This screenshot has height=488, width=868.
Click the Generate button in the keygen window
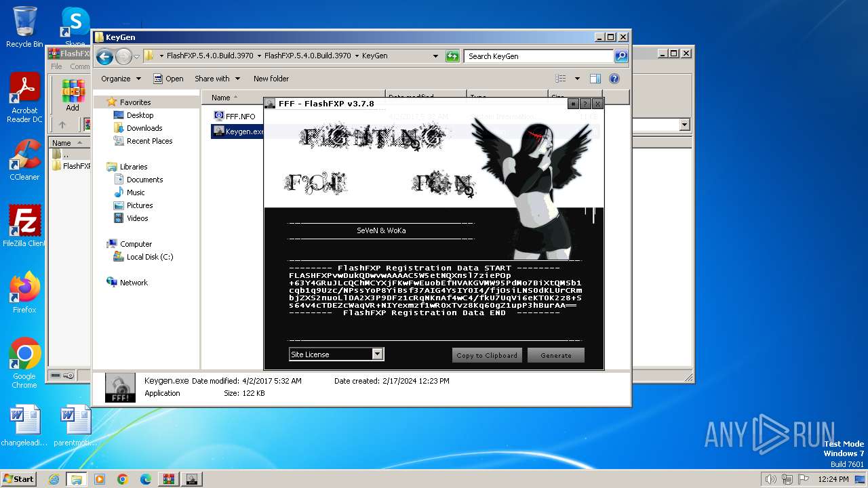(x=556, y=355)
